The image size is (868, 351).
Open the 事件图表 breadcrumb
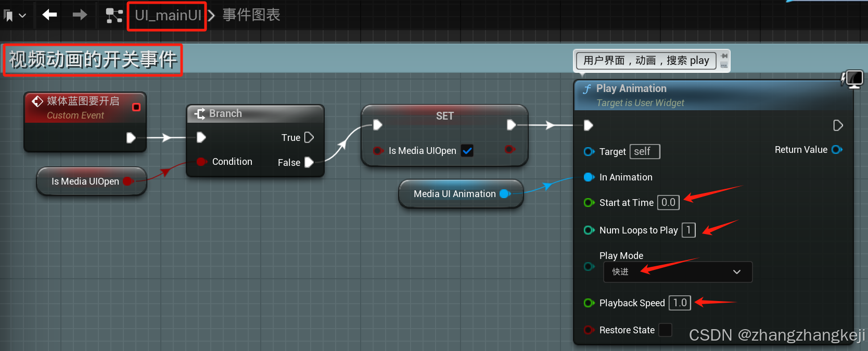251,15
